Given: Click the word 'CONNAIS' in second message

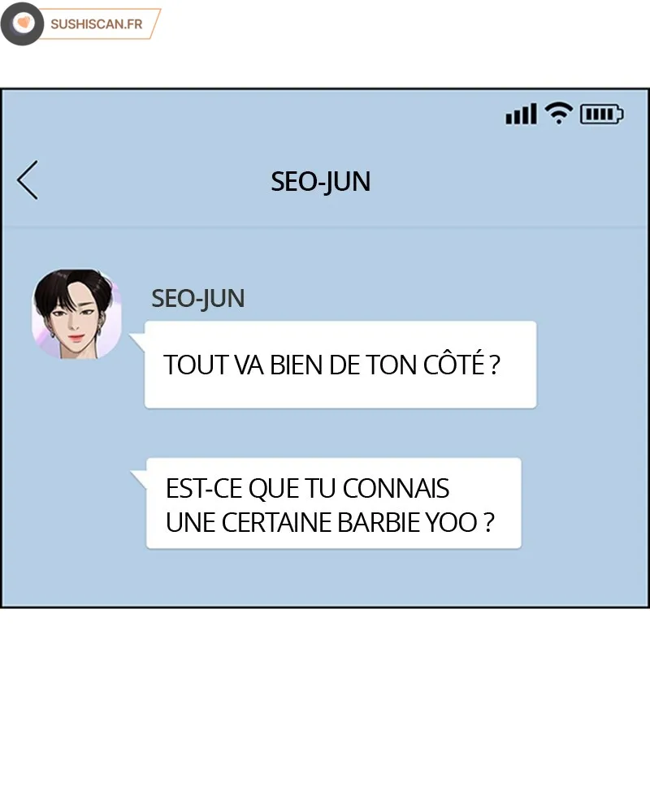Looking at the screenshot, I should tap(396, 488).
